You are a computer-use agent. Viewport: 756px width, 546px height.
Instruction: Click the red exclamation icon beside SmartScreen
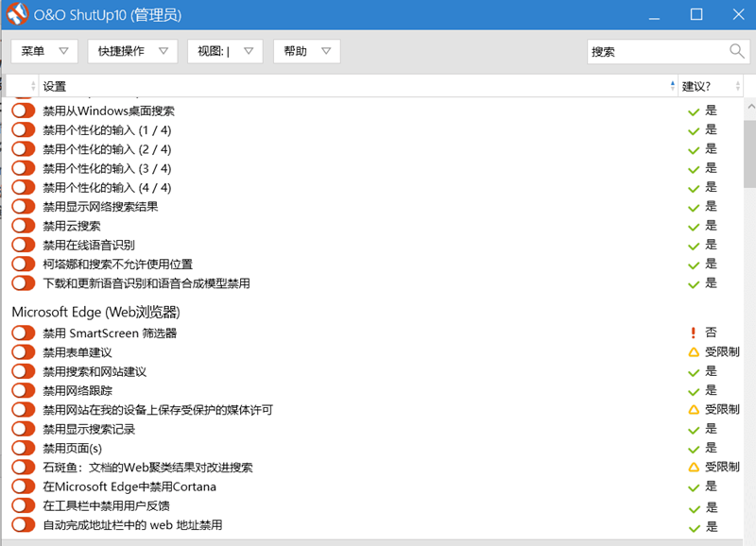pyautogui.click(x=694, y=333)
